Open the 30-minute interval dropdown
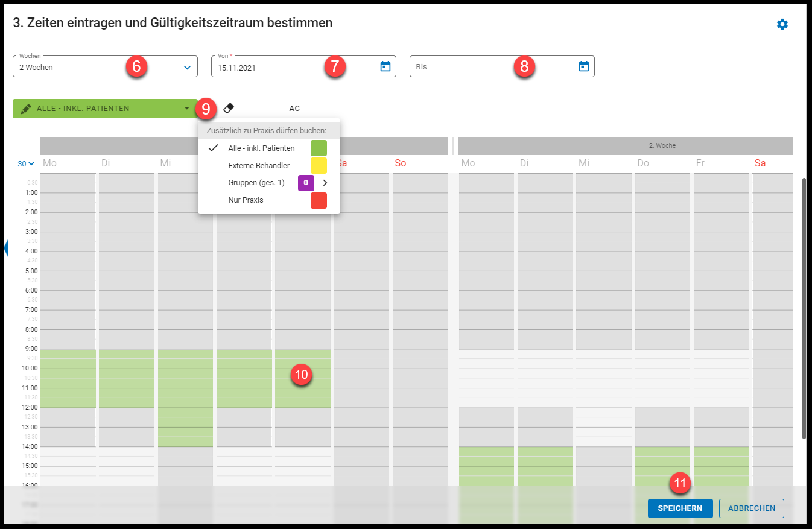812x529 pixels. tap(26, 164)
